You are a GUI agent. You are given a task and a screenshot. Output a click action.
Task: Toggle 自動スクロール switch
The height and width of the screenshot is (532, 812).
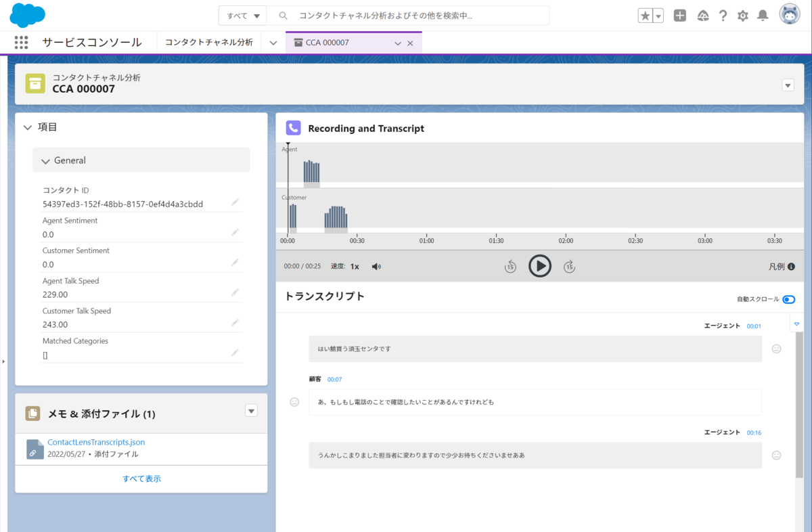[788, 300]
